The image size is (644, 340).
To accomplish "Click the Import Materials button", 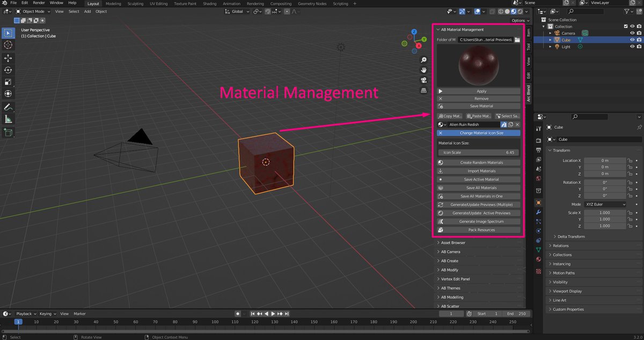I will [x=478, y=171].
